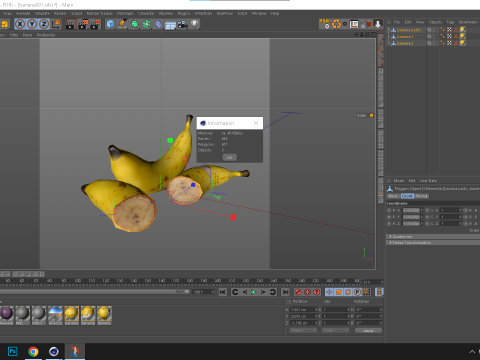Toggle the Y-axis lock
Image resolution: width=480 pixels, height=360 pixels.
(x=32, y=24)
